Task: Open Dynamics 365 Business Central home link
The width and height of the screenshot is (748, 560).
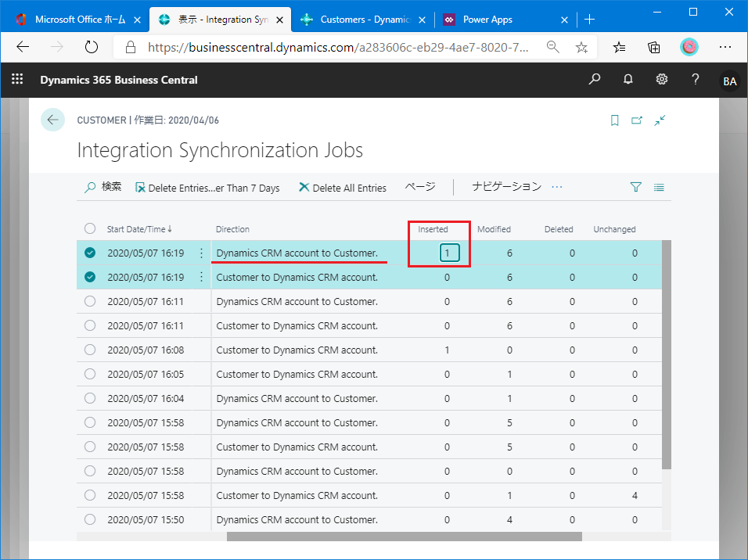Action: [x=119, y=80]
